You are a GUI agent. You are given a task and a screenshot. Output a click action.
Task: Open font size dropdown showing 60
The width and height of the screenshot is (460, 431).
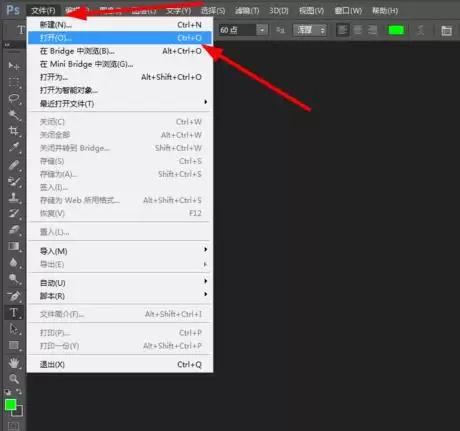[x=262, y=30]
